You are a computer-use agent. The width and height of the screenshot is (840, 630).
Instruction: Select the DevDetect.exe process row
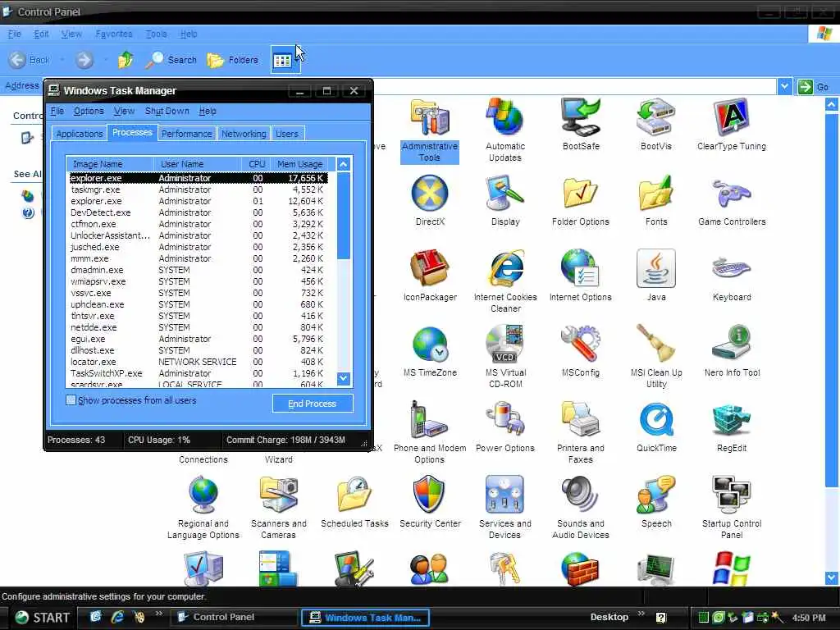click(x=198, y=212)
